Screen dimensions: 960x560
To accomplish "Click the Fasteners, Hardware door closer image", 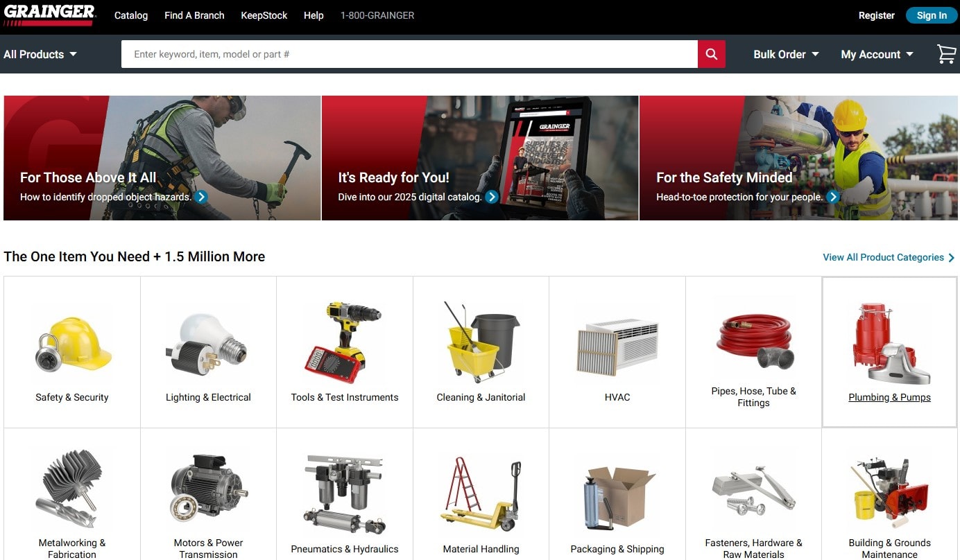I will pos(753,491).
